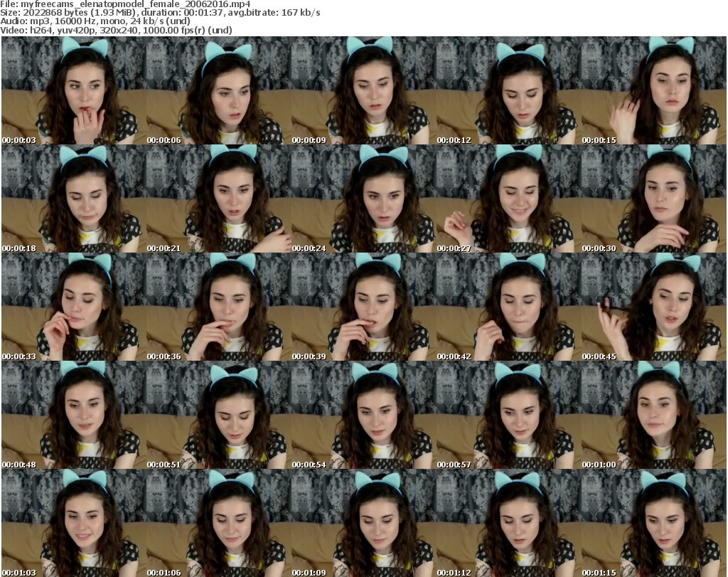Click the 'Audio: mp3, 16000 Hz' line
Image resolution: width=728 pixels, height=577 pixels.
(x=95, y=21)
